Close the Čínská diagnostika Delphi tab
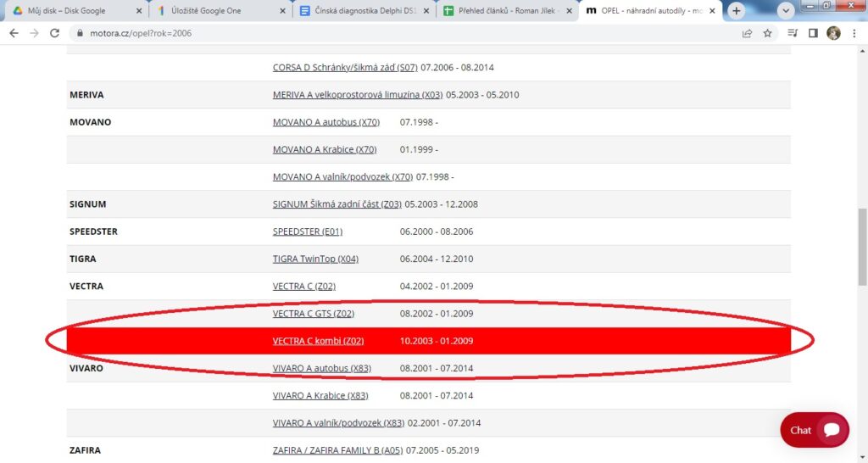 click(426, 10)
